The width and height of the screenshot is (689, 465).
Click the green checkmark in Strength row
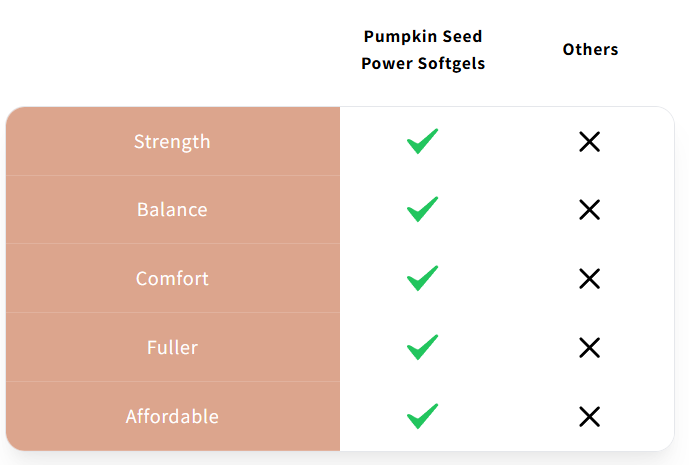pos(423,141)
